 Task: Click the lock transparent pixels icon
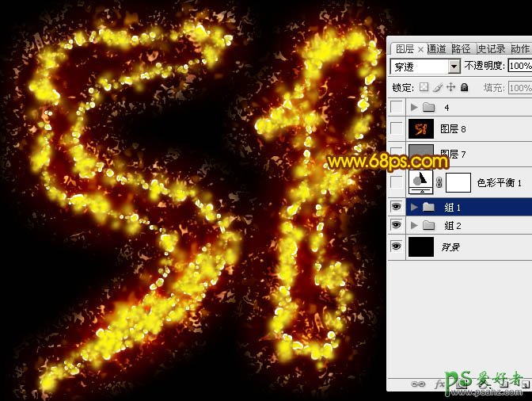[x=424, y=87]
